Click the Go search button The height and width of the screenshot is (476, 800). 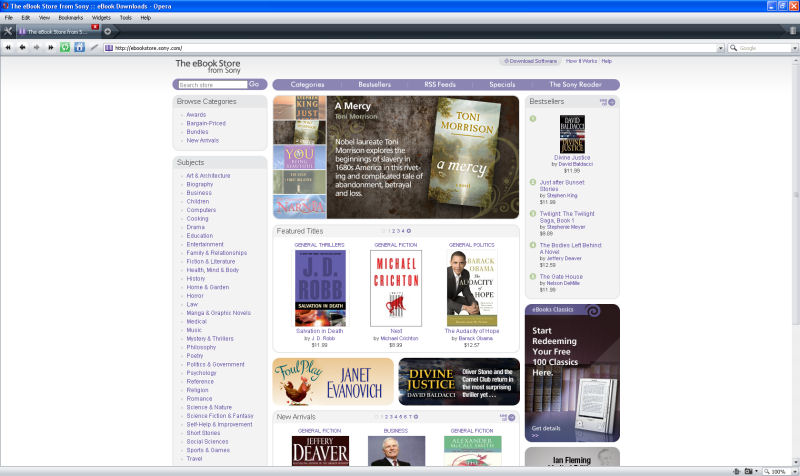coord(254,84)
